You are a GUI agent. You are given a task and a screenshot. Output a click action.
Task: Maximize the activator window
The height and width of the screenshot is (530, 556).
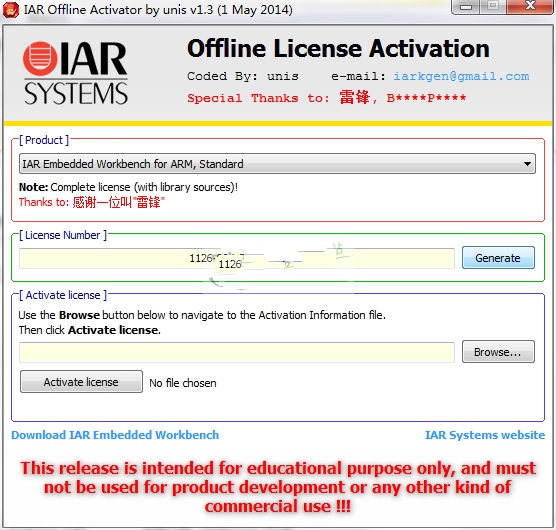coord(493,6)
